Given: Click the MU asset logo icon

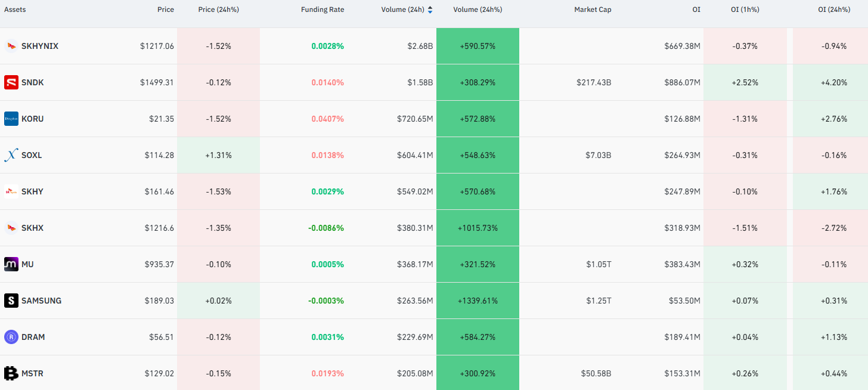Looking at the screenshot, I should [x=11, y=264].
